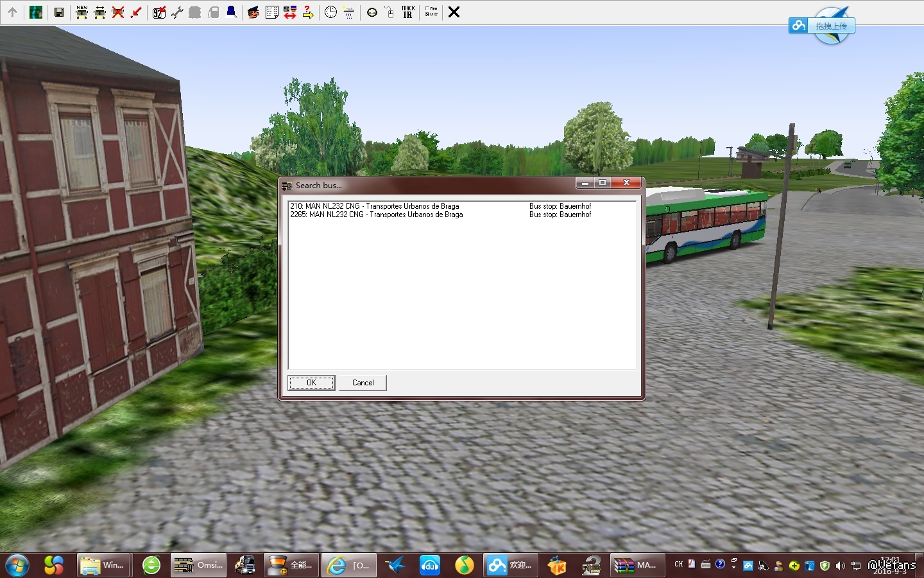Open the green music note taskbar icon

click(465, 565)
